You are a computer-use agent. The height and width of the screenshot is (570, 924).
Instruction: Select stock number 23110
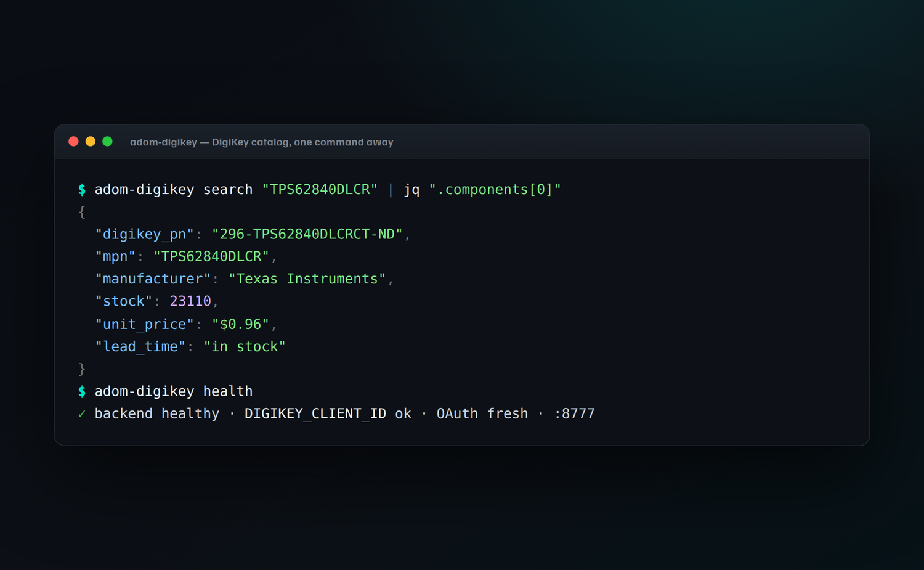click(x=190, y=301)
